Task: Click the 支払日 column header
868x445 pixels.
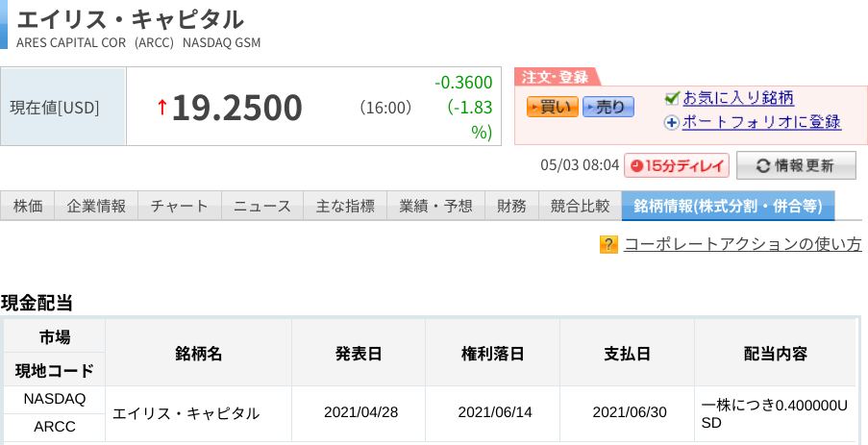Action: pyautogui.click(x=627, y=353)
